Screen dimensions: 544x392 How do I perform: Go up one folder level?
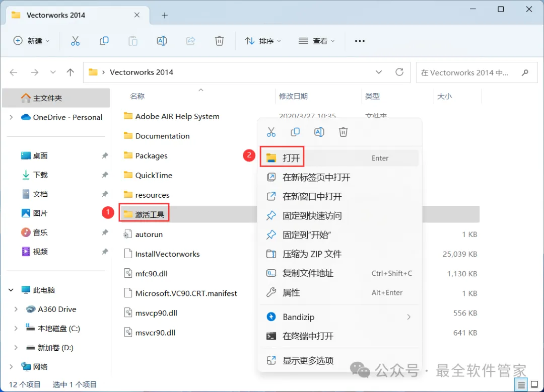(x=71, y=72)
